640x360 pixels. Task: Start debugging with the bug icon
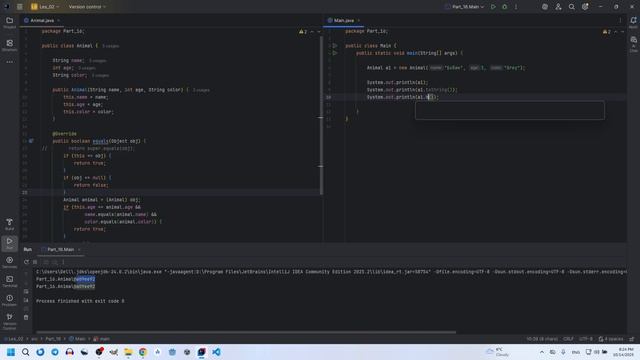pyautogui.click(x=504, y=7)
